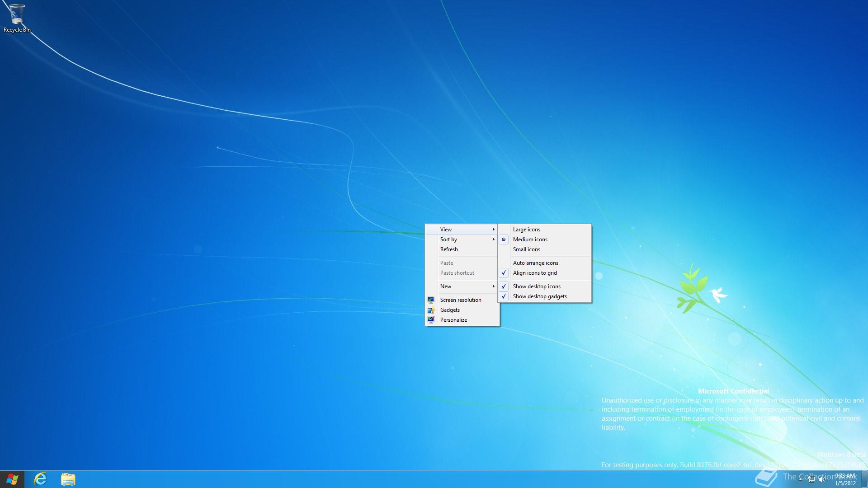Open the Start menu orb
The width and height of the screenshot is (868, 488).
pos(12,479)
